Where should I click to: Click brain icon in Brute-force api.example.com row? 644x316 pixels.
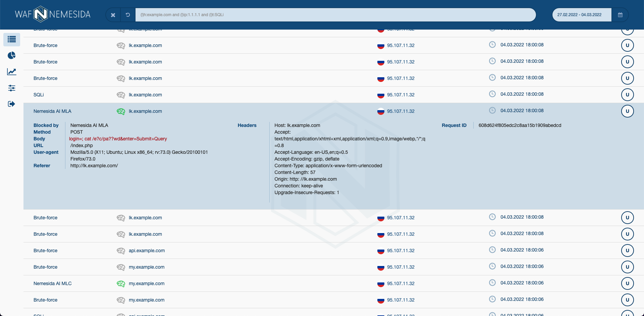(121, 251)
